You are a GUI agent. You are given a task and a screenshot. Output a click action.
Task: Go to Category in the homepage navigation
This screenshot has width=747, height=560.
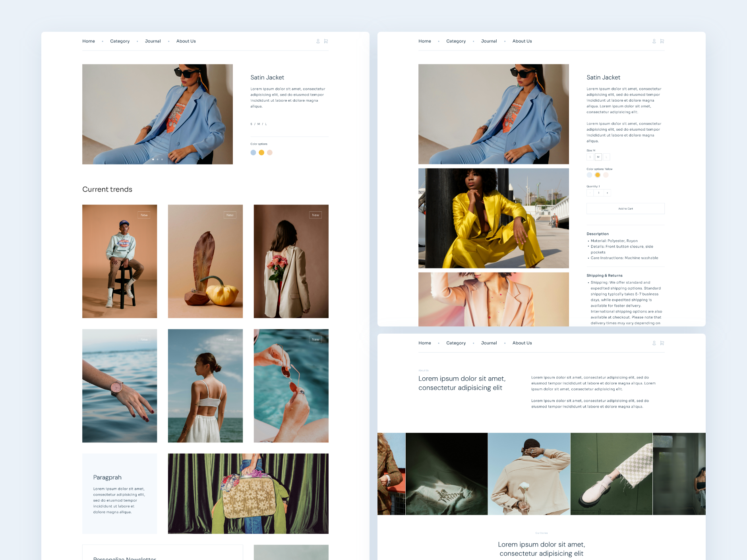(x=120, y=41)
